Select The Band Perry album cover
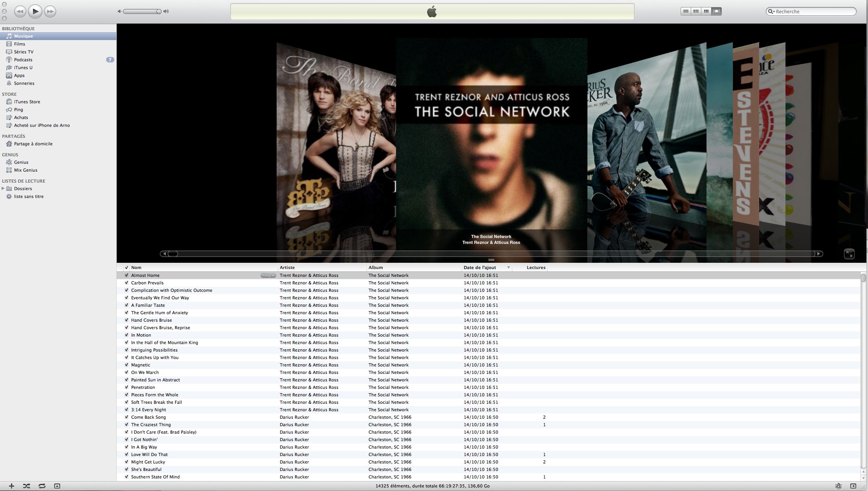The image size is (868, 491). pyautogui.click(x=336, y=134)
